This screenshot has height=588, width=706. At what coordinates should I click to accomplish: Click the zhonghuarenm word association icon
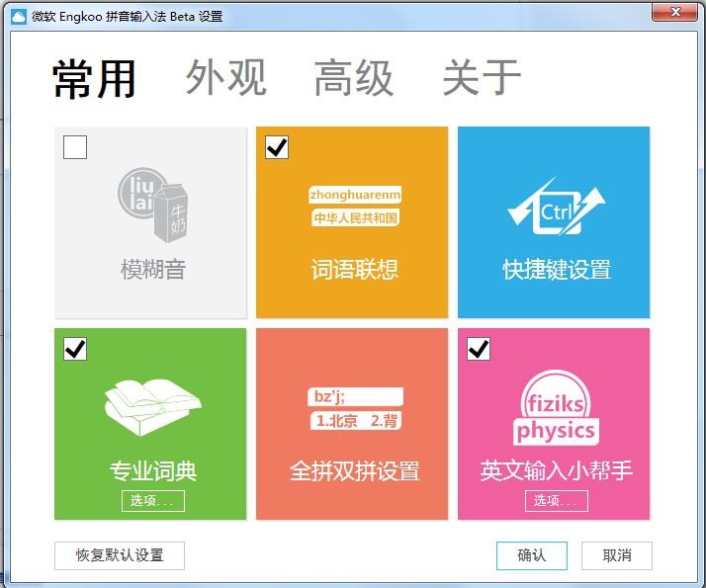355,207
